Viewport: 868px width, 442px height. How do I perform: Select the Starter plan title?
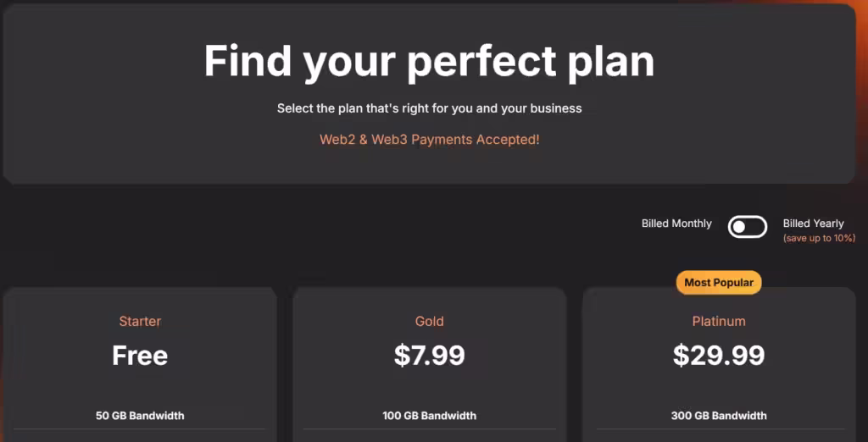[x=140, y=322]
